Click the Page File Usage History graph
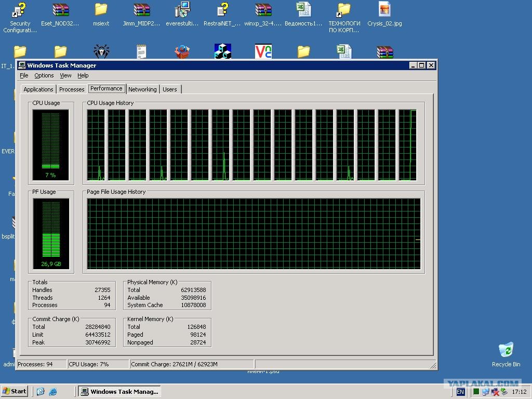 254,234
